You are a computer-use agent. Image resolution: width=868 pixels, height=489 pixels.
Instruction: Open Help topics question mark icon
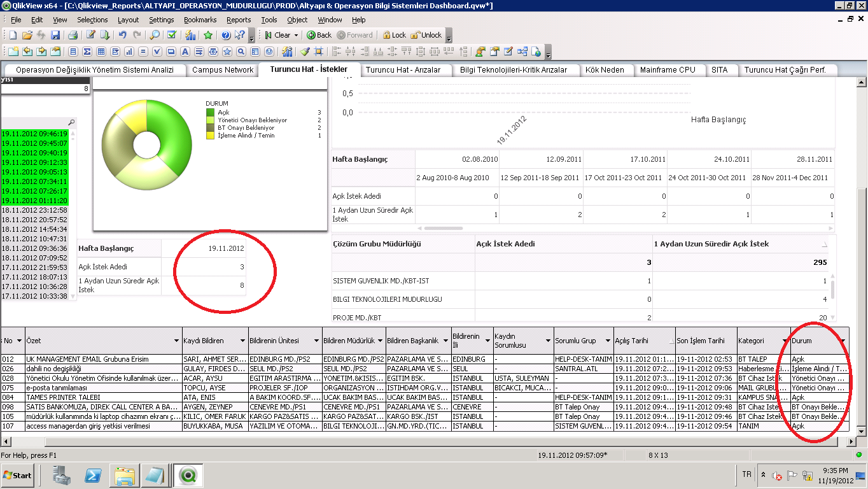click(x=226, y=35)
